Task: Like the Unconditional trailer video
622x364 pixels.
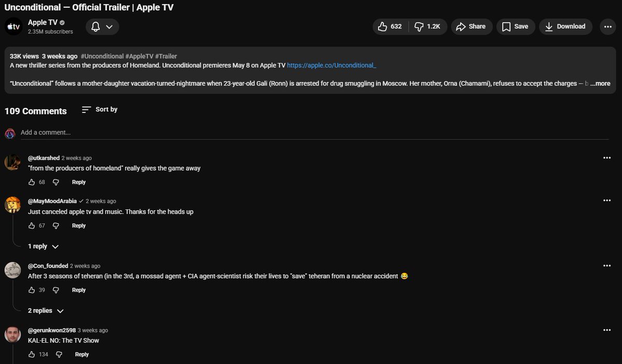Action: click(390, 26)
